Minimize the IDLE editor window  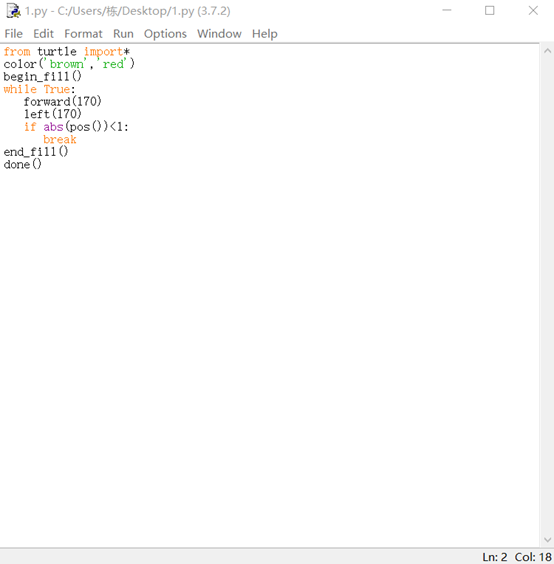click(x=447, y=10)
